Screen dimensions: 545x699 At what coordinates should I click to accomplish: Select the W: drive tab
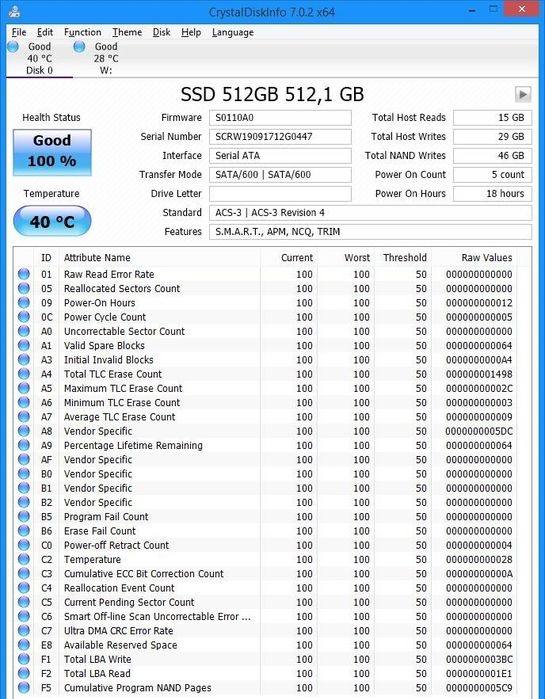click(x=106, y=58)
